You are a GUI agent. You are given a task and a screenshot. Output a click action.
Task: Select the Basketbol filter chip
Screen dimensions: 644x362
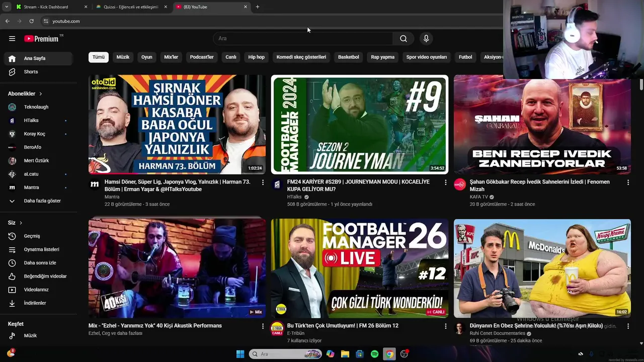click(x=349, y=57)
